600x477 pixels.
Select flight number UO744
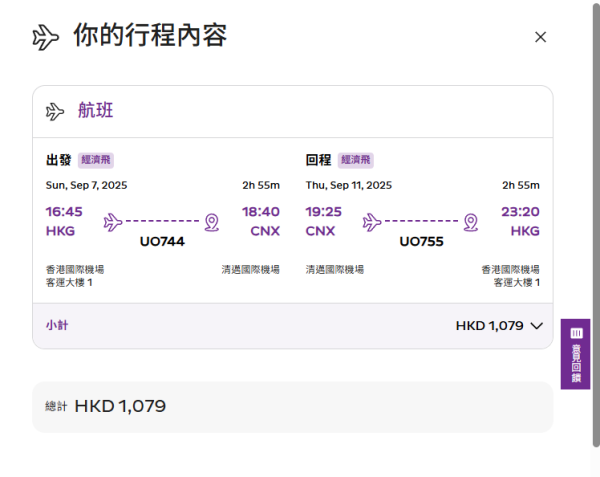tap(162, 242)
